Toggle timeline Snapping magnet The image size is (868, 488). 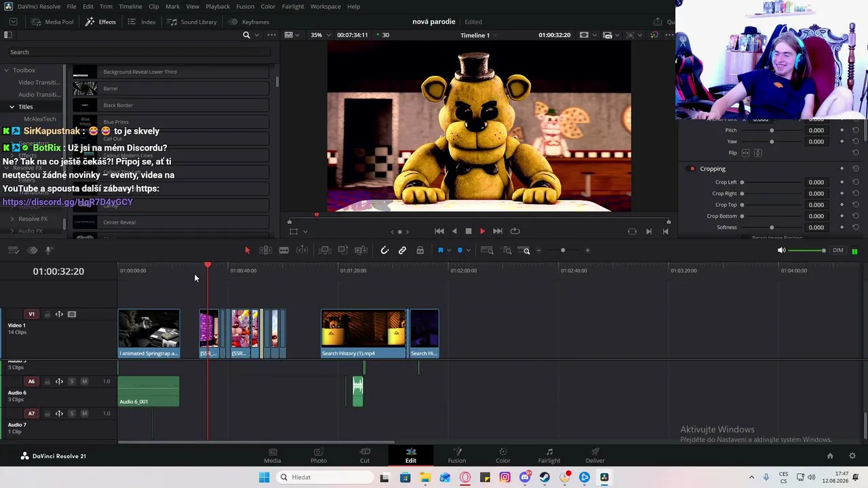(384, 251)
